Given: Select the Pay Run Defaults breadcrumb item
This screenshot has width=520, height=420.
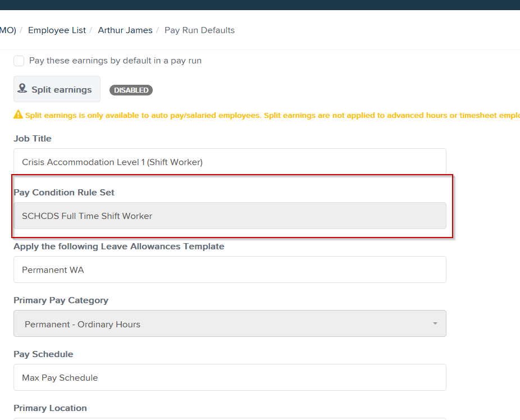Looking at the screenshot, I should tap(199, 30).
